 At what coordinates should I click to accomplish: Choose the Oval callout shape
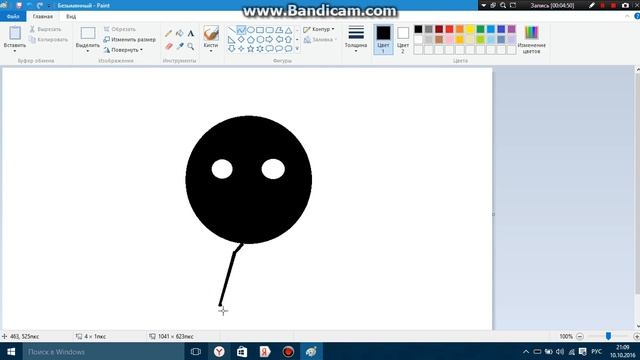click(x=279, y=49)
